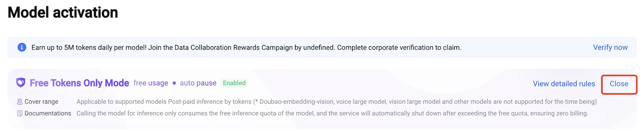Click the Earn up to 5M tokens banner text

246,47
